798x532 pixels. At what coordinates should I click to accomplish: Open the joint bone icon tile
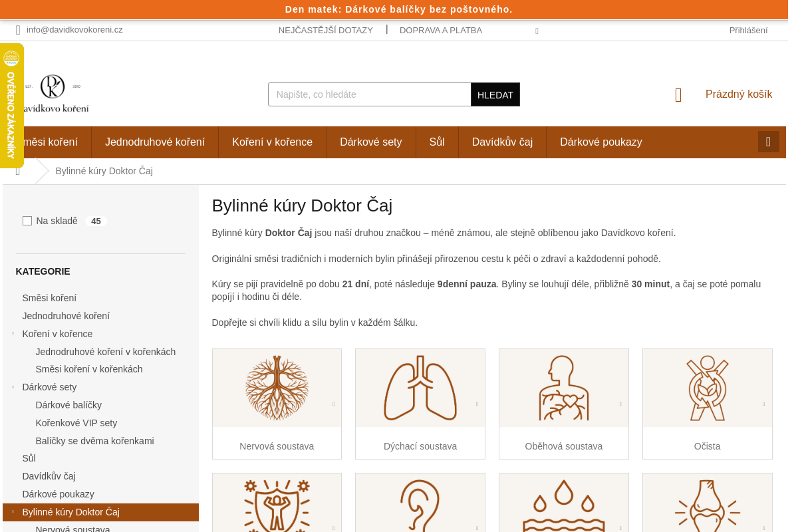click(708, 503)
